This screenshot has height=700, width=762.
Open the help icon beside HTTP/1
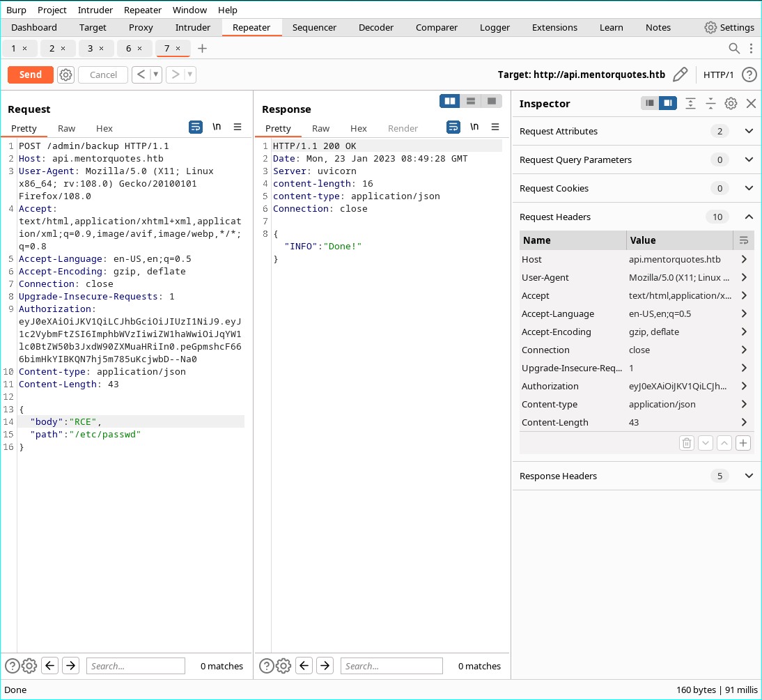[x=749, y=75]
